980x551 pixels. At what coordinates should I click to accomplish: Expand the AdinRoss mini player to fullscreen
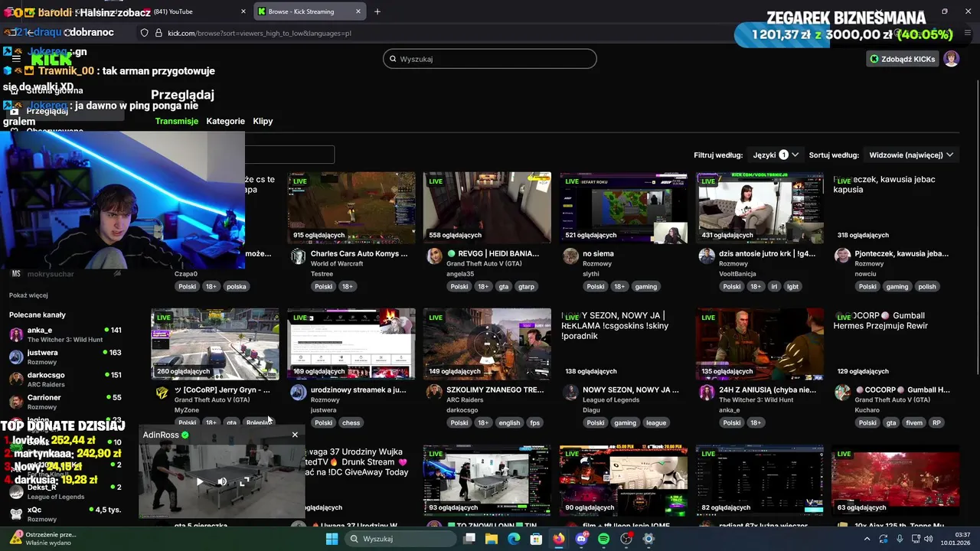(x=244, y=482)
